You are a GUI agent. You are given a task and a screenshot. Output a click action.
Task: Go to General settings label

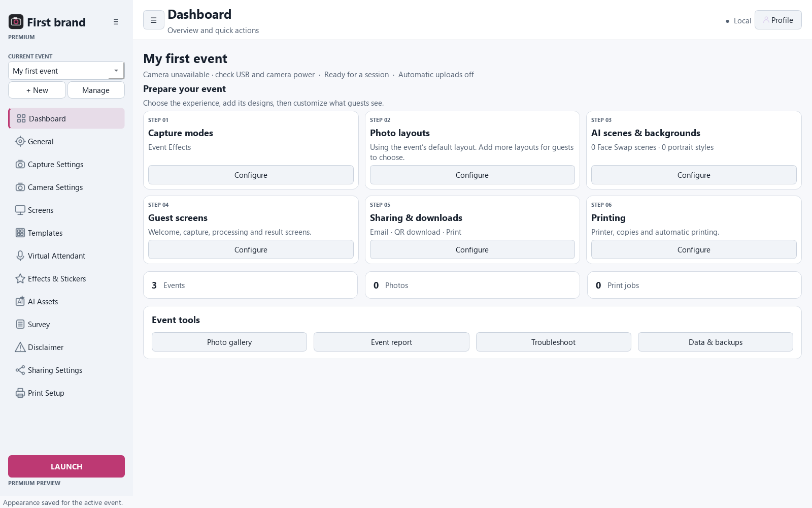pos(41,142)
